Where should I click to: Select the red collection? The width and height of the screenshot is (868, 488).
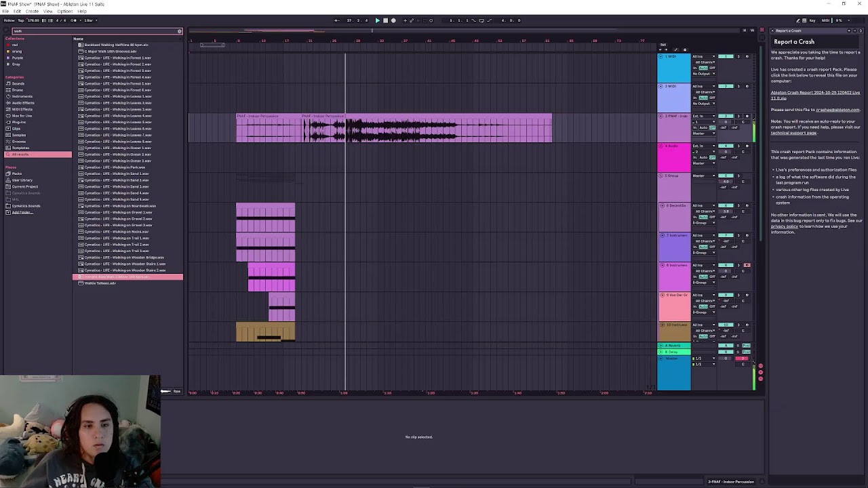15,45
